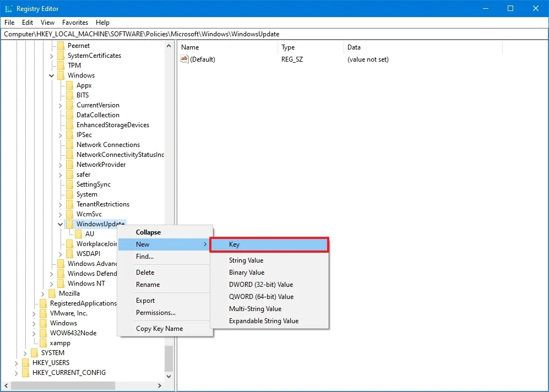Click the CurrentVersion folder icon

point(70,105)
